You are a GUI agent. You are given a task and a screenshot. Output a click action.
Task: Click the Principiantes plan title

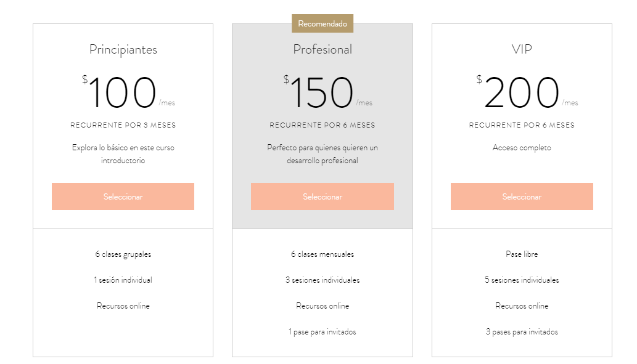(x=123, y=49)
